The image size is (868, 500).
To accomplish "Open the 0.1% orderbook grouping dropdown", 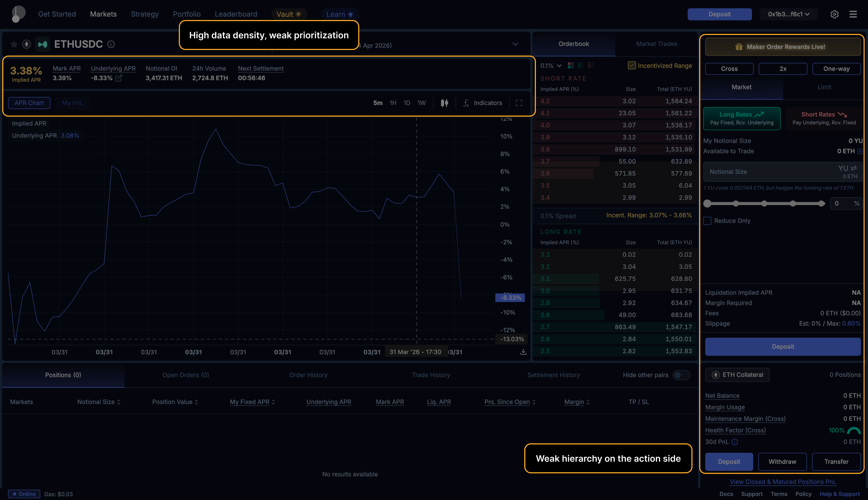I will pyautogui.click(x=551, y=66).
